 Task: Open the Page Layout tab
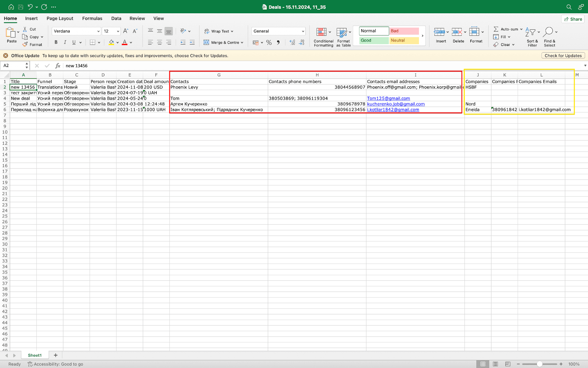tap(60, 18)
